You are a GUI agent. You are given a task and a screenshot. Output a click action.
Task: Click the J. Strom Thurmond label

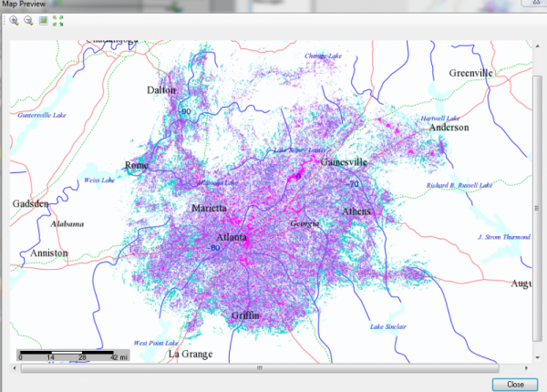pyautogui.click(x=504, y=237)
